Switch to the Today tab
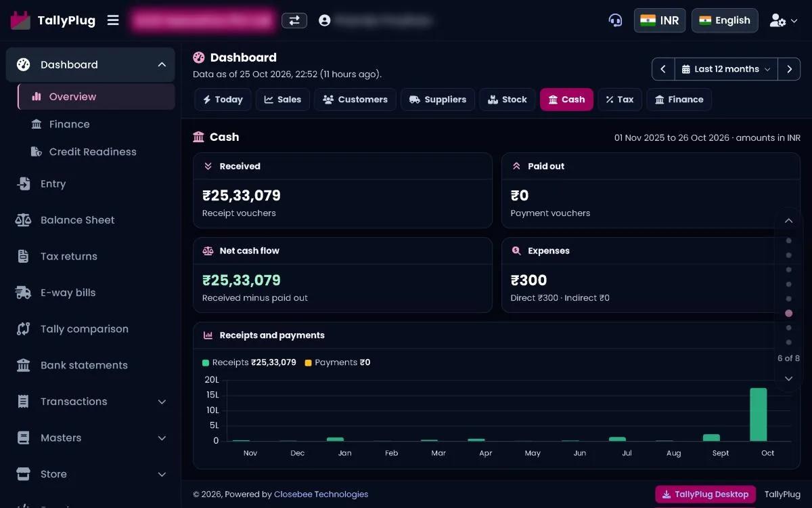 (x=223, y=100)
